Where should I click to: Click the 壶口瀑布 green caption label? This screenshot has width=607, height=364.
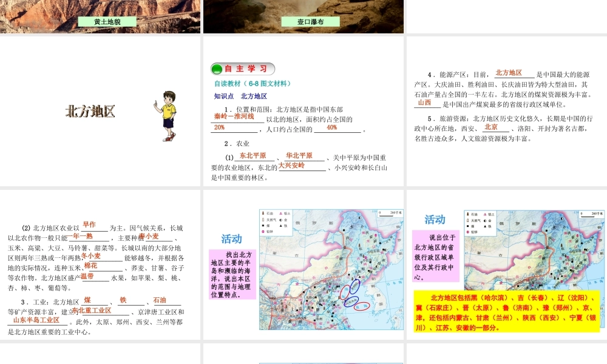310,22
